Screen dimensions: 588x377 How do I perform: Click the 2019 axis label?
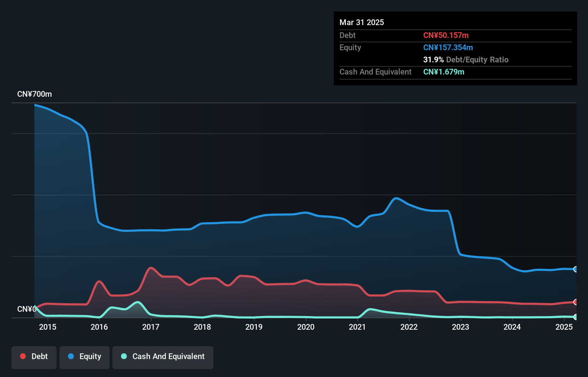[254, 327]
